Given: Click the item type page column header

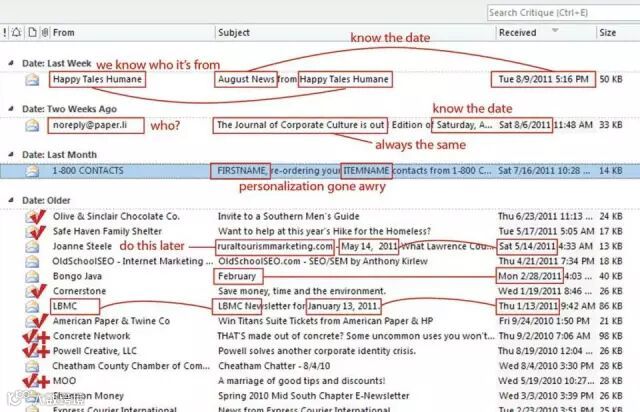Looking at the screenshot, I should tap(32, 32).
